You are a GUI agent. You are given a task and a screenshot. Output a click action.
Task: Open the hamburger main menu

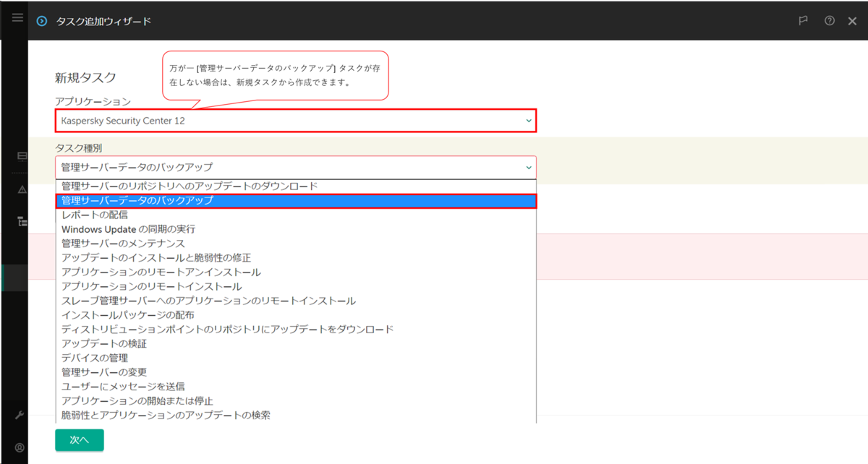pyautogui.click(x=17, y=17)
